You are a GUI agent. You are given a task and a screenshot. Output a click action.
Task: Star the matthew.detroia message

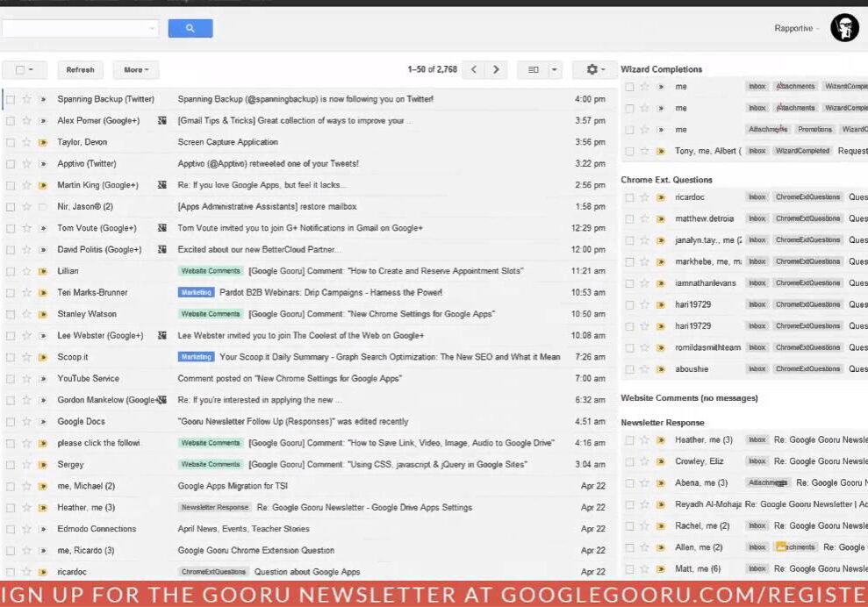[644, 218]
